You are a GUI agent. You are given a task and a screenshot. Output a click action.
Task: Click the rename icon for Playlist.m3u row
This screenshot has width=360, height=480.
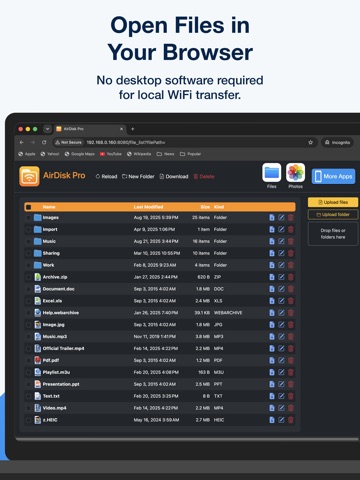pos(281,372)
